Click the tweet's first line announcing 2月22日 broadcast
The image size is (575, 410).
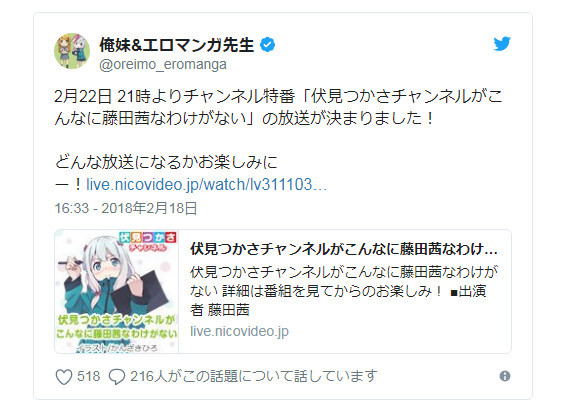(x=278, y=96)
